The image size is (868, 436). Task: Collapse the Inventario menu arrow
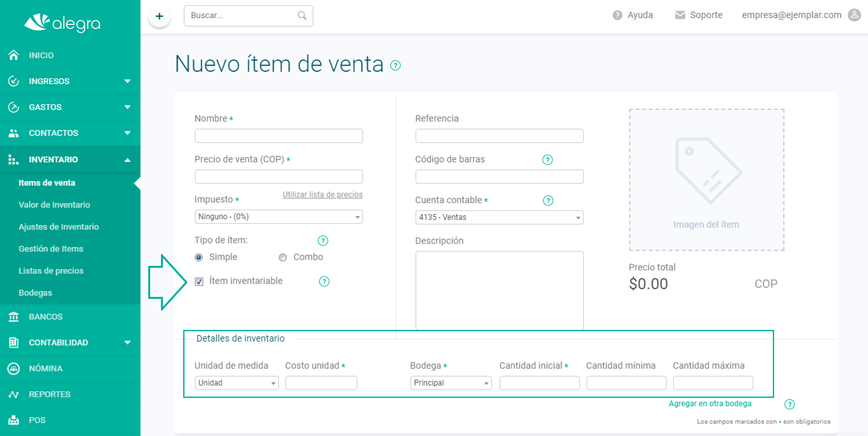pos(127,160)
